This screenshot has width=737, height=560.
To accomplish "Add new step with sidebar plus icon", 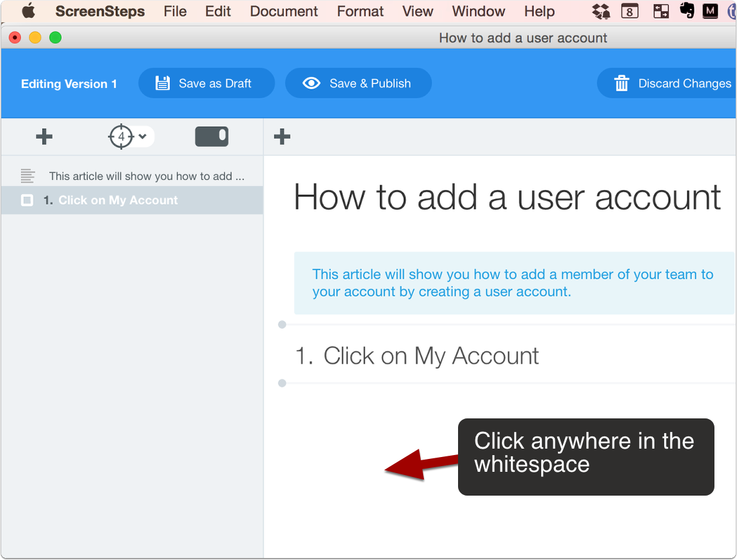I will tap(44, 136).
